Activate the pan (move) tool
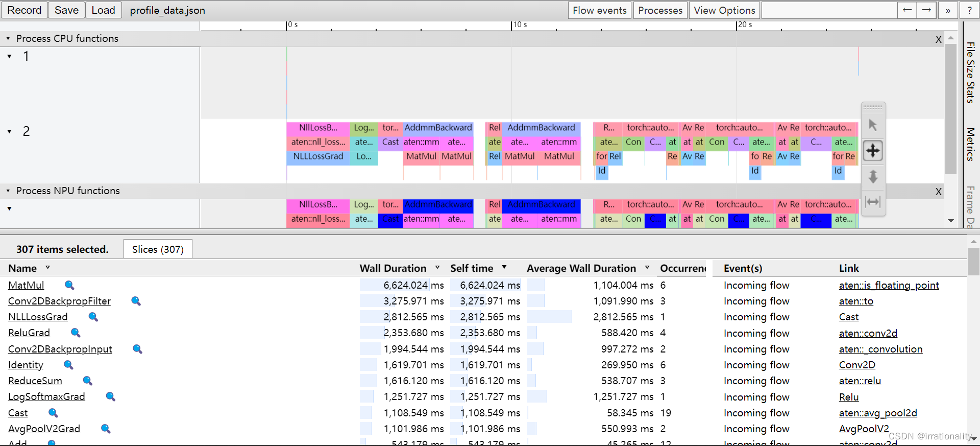Image resolution: width=980 pixels, height=446 pixels. [873, 151]
